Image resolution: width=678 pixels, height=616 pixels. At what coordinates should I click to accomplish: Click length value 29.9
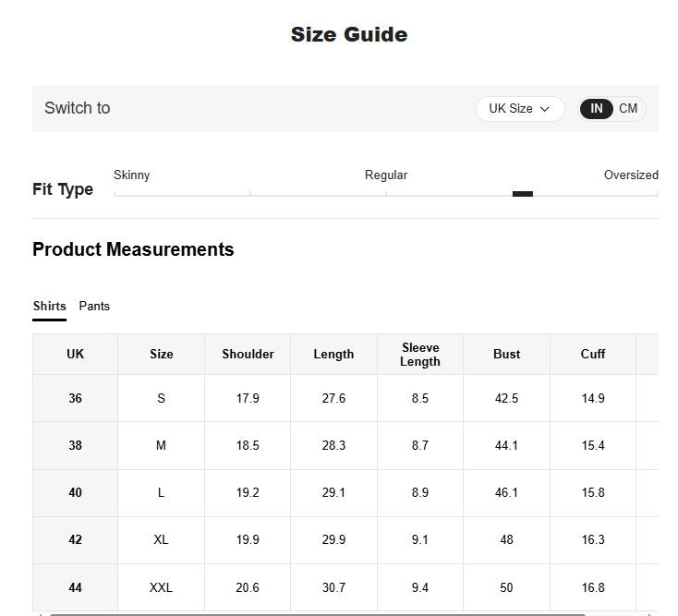tap(333, 539)
